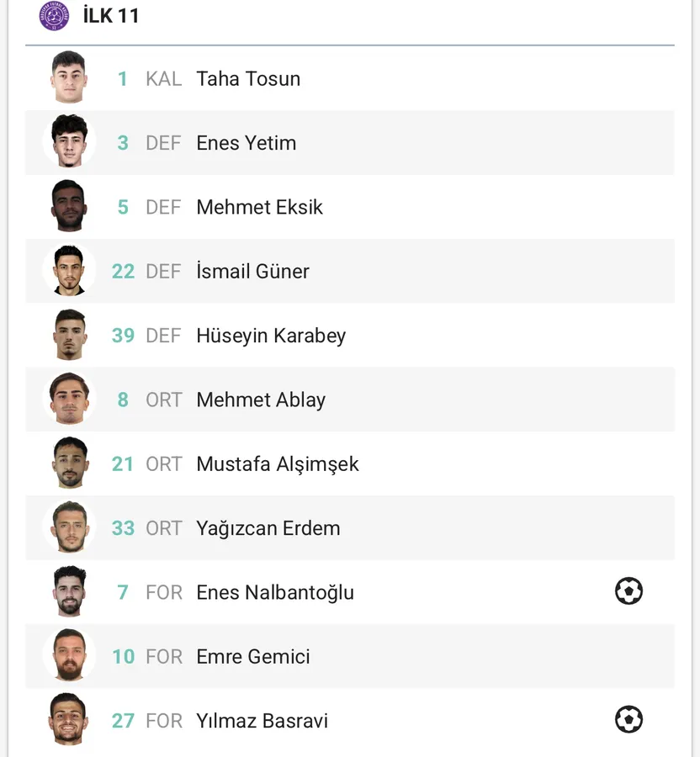Click the purple team crest icon
Image resolution: width=700 pixels, height=757 pixels.
click(54, 16)
